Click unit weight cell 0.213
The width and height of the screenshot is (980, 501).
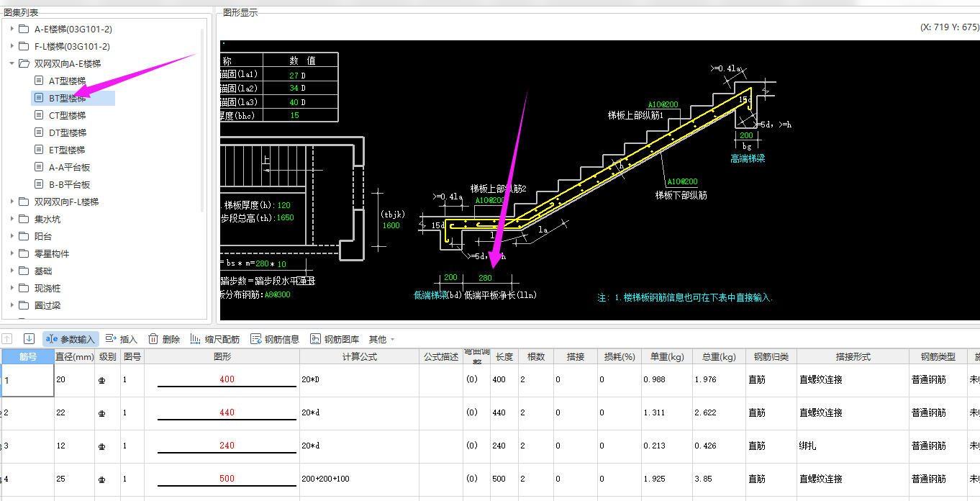coord(667,446)
